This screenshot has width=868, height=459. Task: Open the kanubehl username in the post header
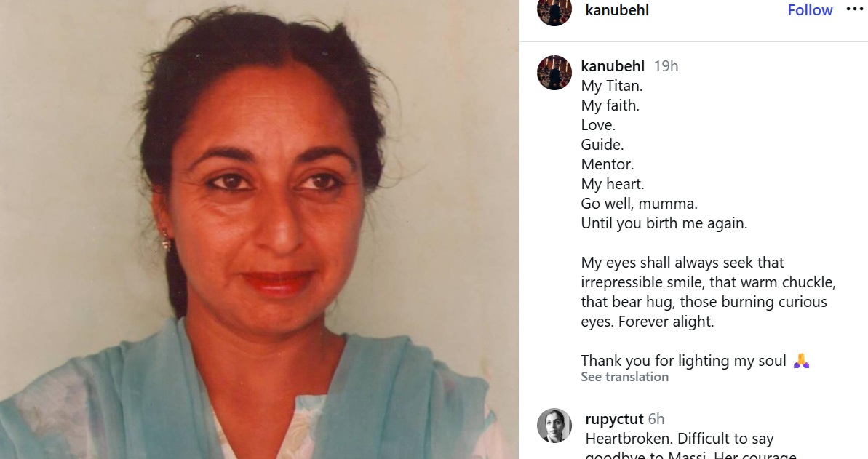(x=617, y=10)
